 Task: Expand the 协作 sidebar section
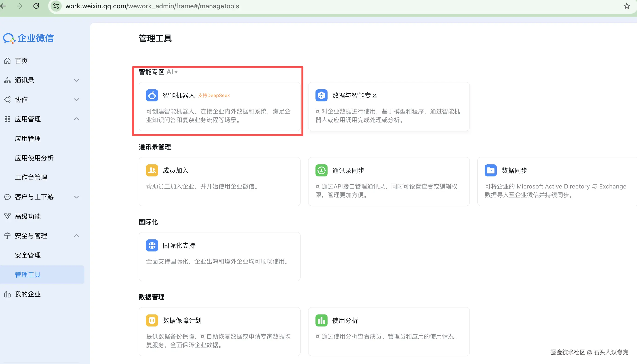point(76,100)
